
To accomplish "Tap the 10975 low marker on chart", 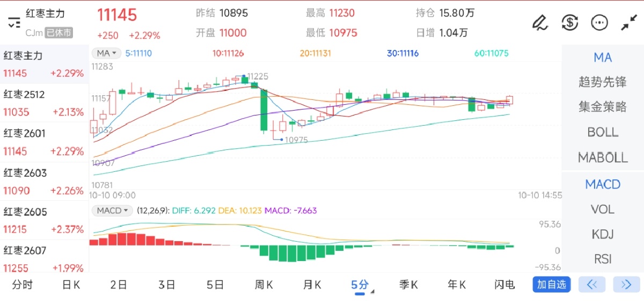I will (x=296, y=140).
